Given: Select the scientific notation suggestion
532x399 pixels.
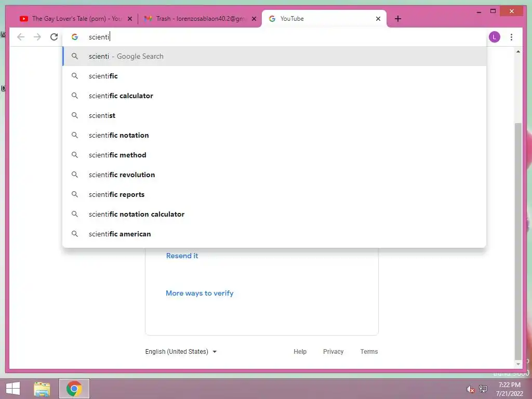Looking at the screenshot, I should [274, 135].
